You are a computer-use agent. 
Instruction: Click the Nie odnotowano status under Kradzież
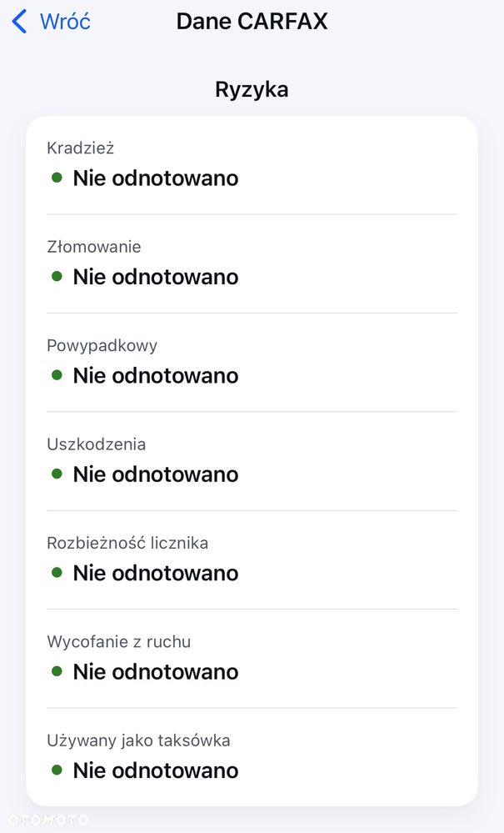point(155,178)
